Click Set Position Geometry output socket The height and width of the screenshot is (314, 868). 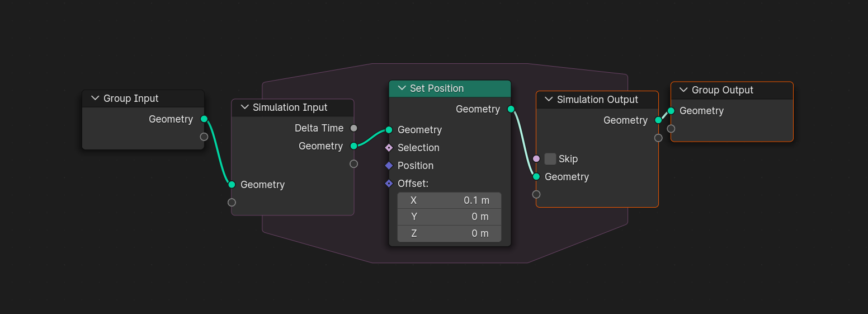[511, 109]
